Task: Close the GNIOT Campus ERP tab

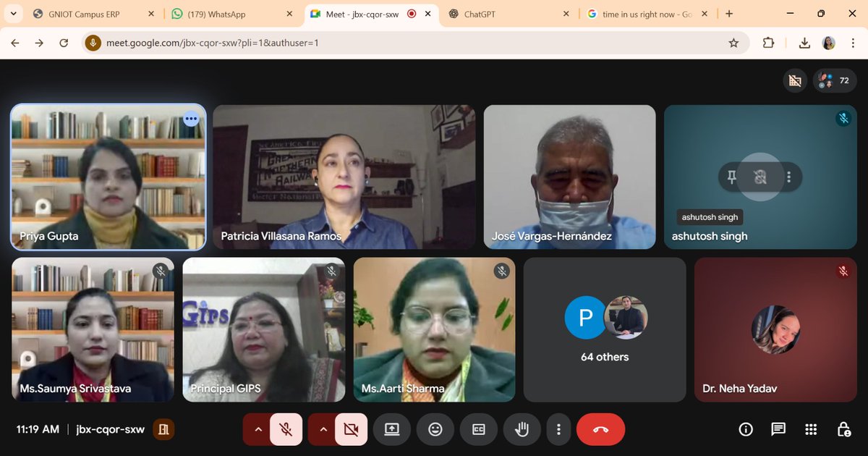Action: click(x=150, y=14)
